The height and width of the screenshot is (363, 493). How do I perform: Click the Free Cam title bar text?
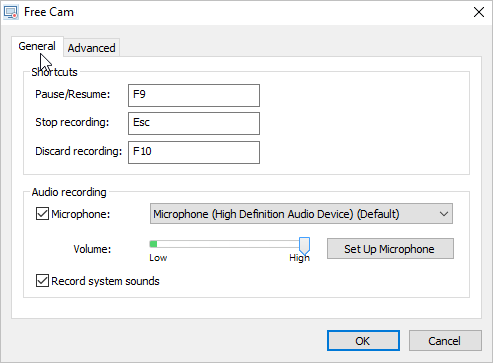pos(49,12)
